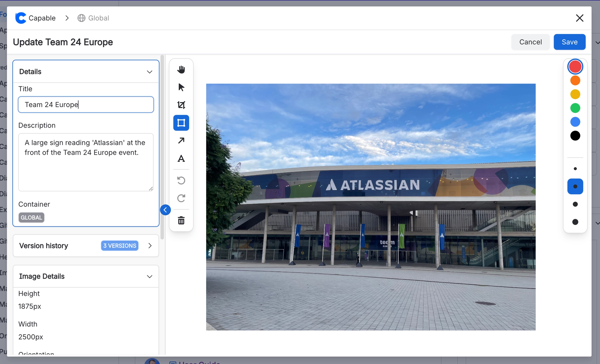
Task: Select the largest stroke width option
Action: click(575, 222)
